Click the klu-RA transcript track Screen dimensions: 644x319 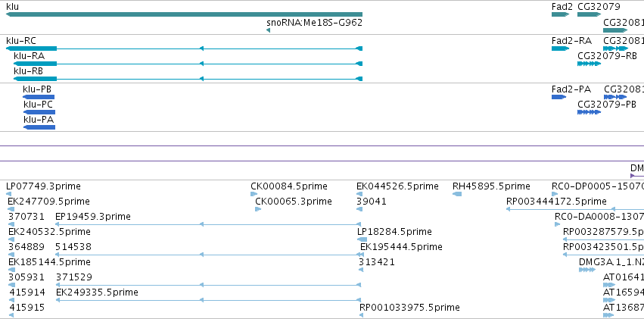(x=188, y=64)
